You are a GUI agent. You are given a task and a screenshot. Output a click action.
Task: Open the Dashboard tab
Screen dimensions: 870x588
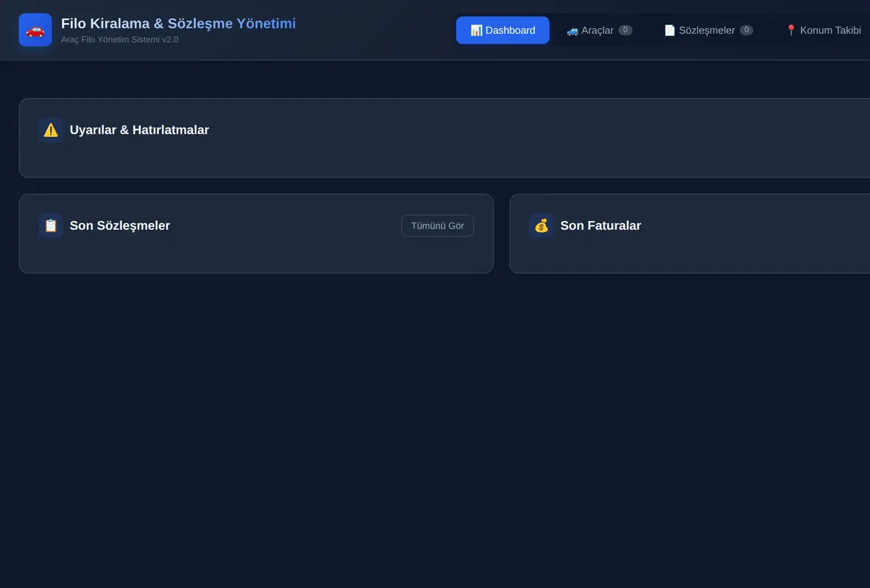(x=502, y=30)
